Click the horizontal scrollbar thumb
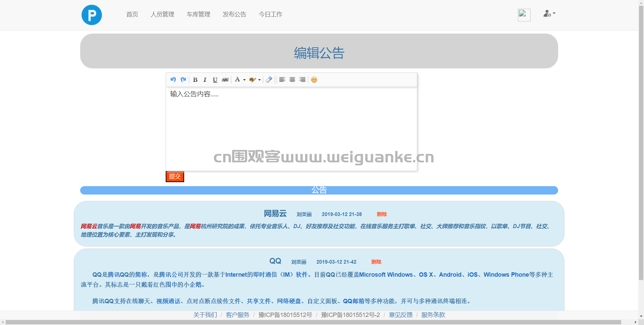Viewport: 644px width, 325px height. (313, 322)
